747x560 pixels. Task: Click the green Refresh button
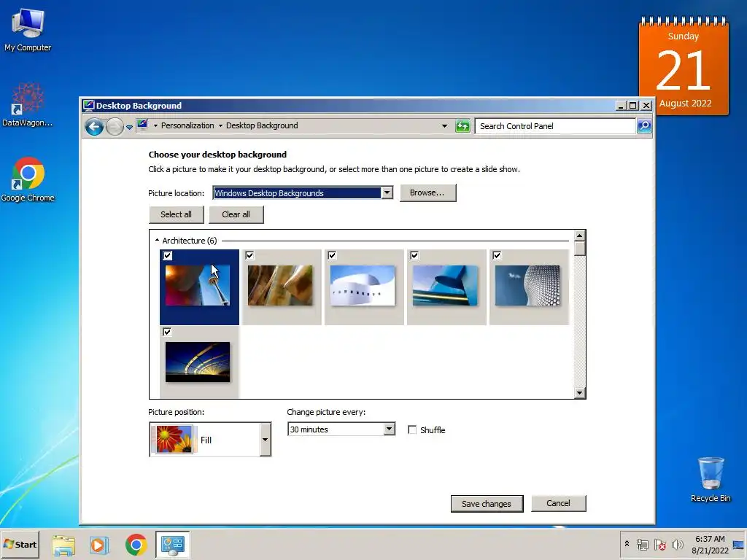462,126
